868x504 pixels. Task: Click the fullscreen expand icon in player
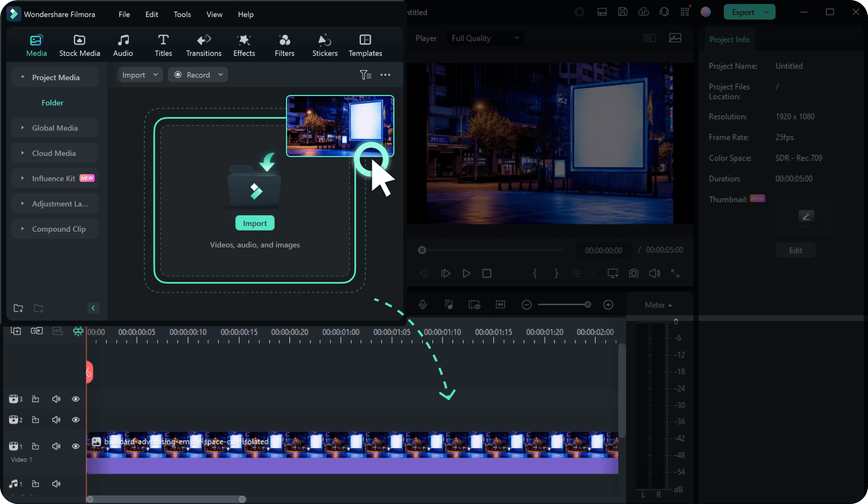pyautogui.click(x=675, y=273)
